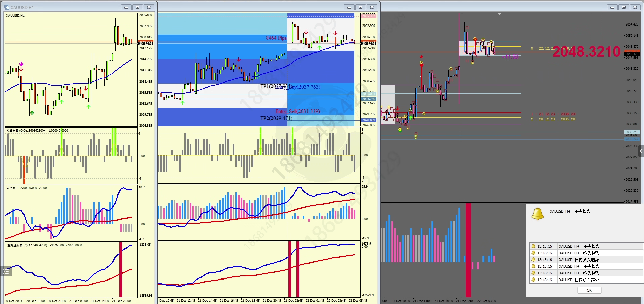The width and height of the screenshot is (644, 304).
Task: Restore the dark-background chart window
Action: [624, 7]
